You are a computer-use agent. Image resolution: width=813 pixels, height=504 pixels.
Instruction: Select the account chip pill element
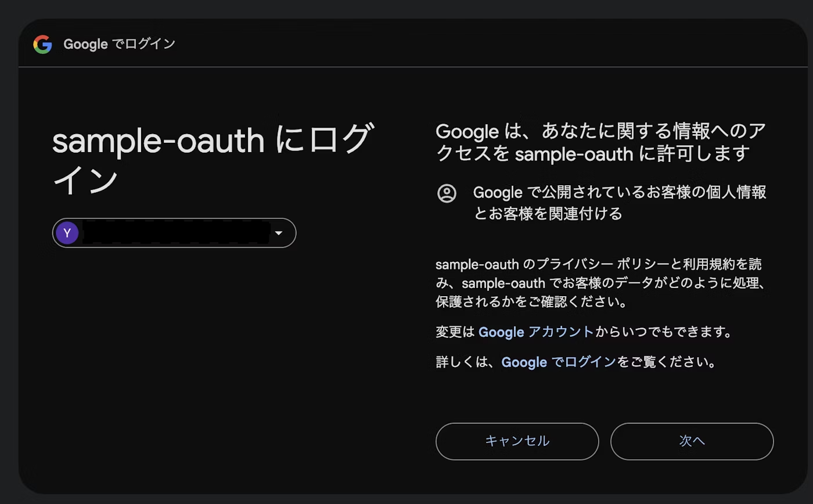[174, 233]
